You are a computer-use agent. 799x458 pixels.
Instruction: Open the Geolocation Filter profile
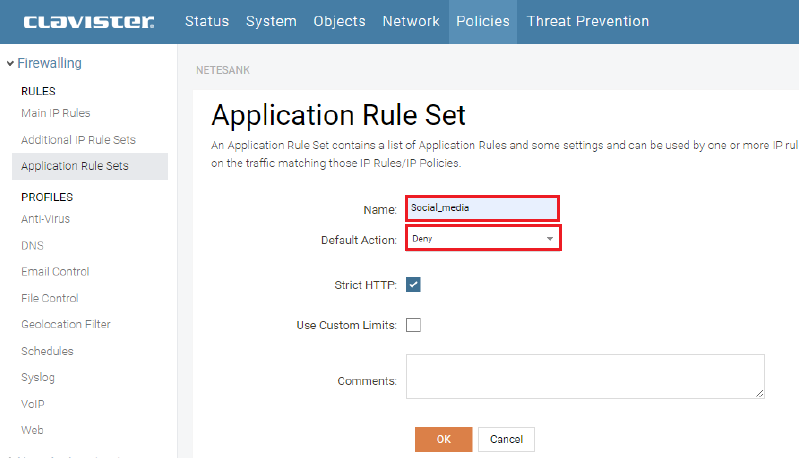[x=65, y=324]
